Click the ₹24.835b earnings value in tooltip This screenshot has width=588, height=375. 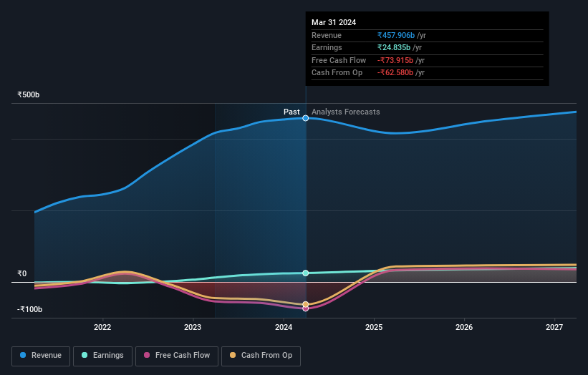[x=394, y=47]
